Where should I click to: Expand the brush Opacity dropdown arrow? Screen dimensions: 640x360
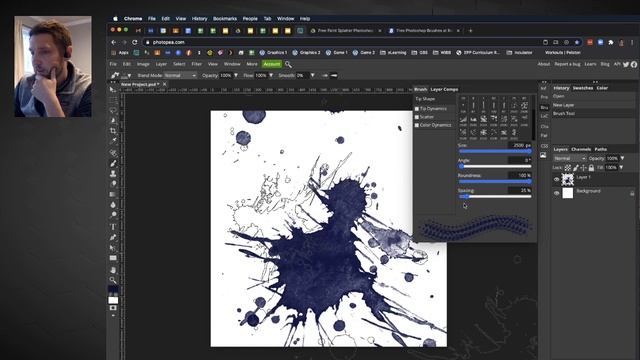click(236, 76)
